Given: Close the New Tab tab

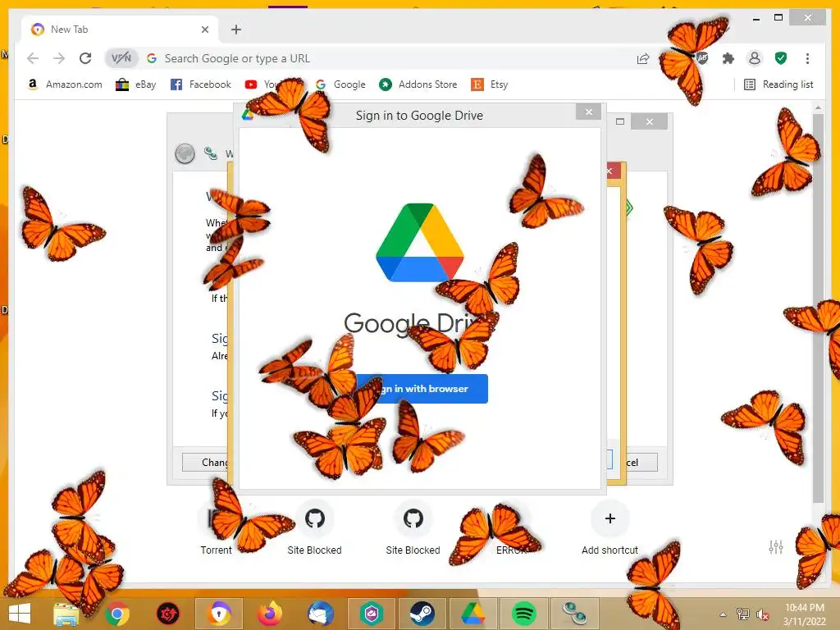Looking at the screenshot, I should click(x=204, y=30).
